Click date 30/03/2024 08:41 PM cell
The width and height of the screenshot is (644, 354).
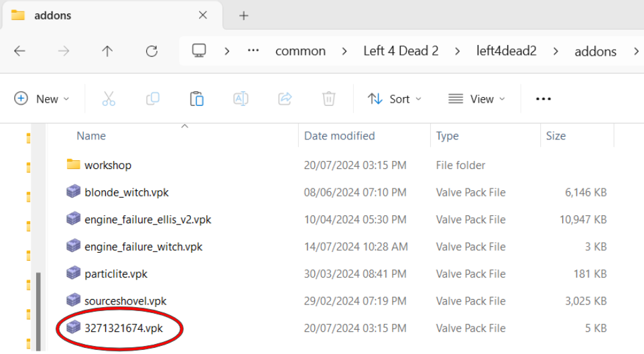pos(355,274)
